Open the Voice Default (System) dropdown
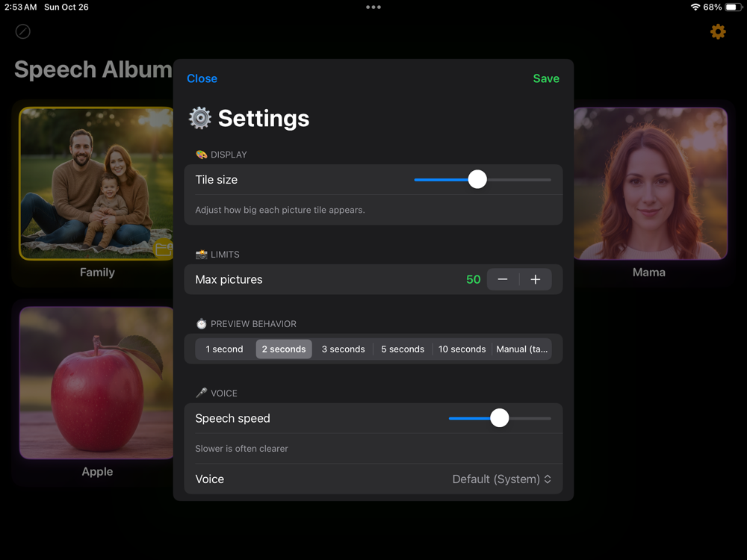The height and width of the screenshot is (560, 747). coord(502,479)
